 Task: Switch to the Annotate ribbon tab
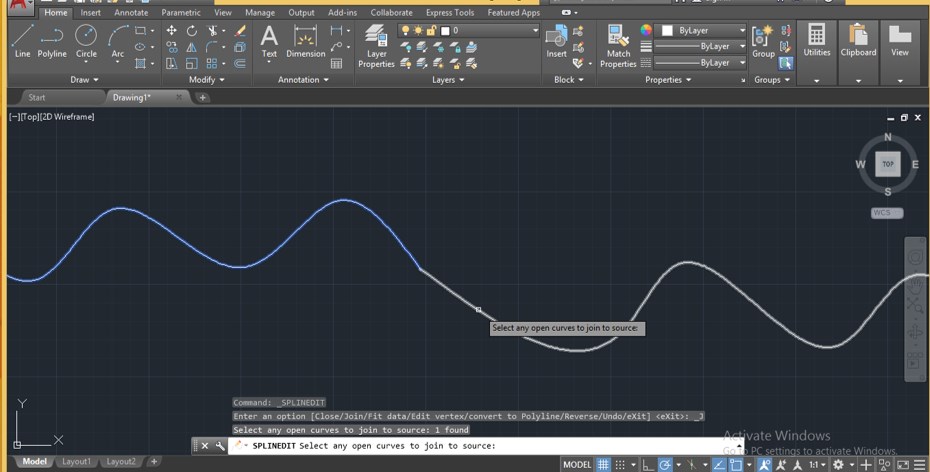pyautogui.click(x=131, y=13)
